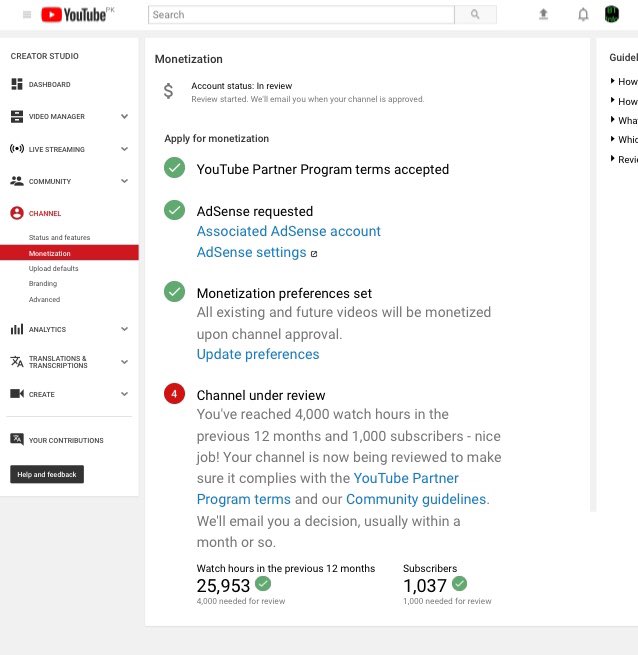Expand the Analytics section
This screenshot has width=638, height=655.
(125, 329)
